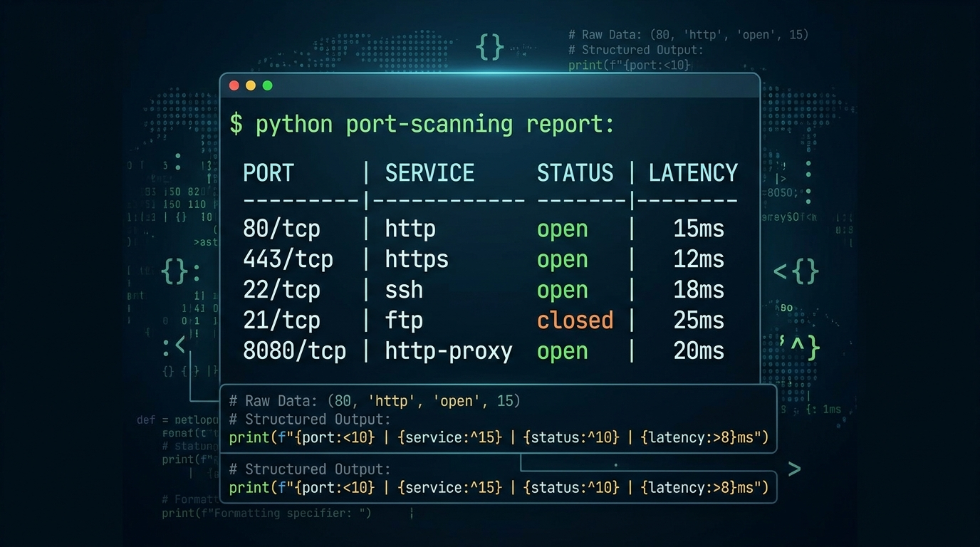Click the 21/tcp port cell
980x547 pixels.
pyautogui.click(x=281, y=321)
